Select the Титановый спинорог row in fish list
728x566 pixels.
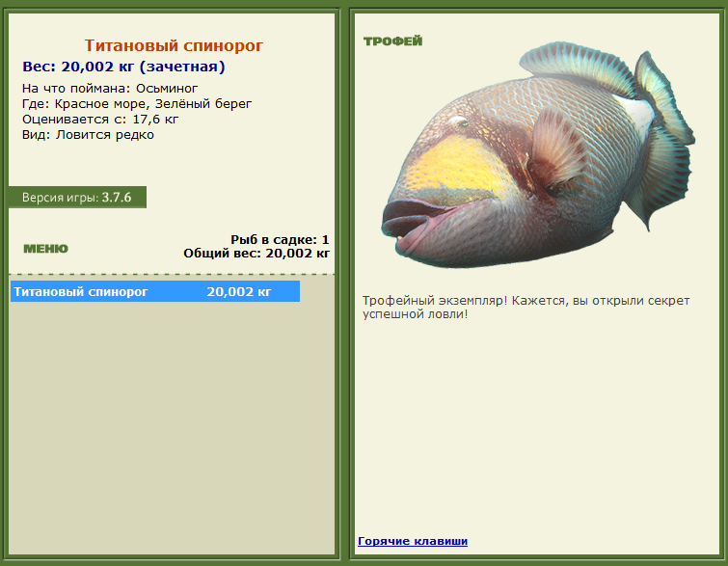tap(155, 291)
